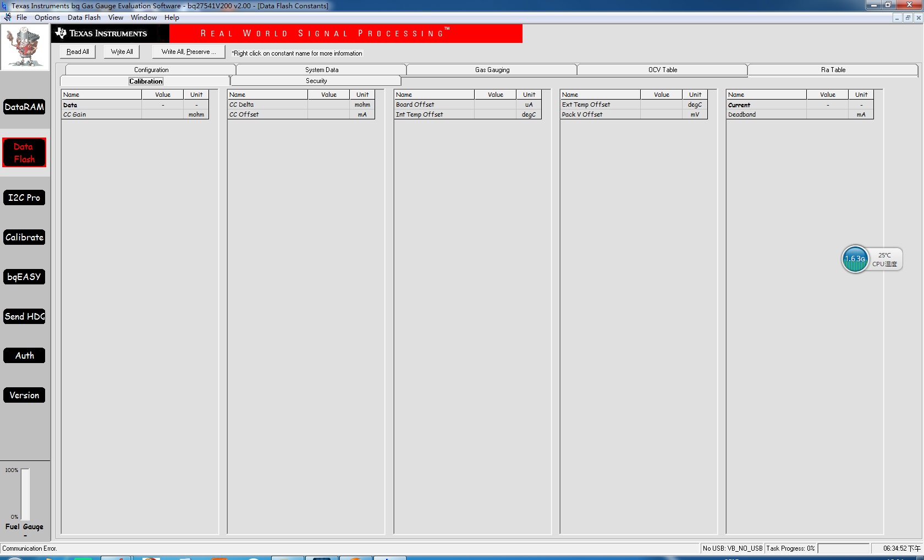Click the uA unit cell for Board Offset
This screenshot has width=924, height=560.
(x=529, y=105)
